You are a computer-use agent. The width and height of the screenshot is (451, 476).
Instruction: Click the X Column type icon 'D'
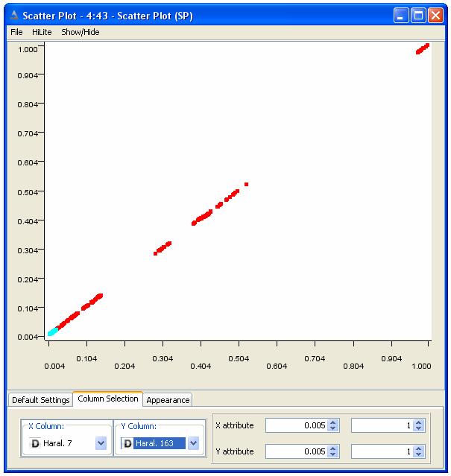click(x=34, y=444)
